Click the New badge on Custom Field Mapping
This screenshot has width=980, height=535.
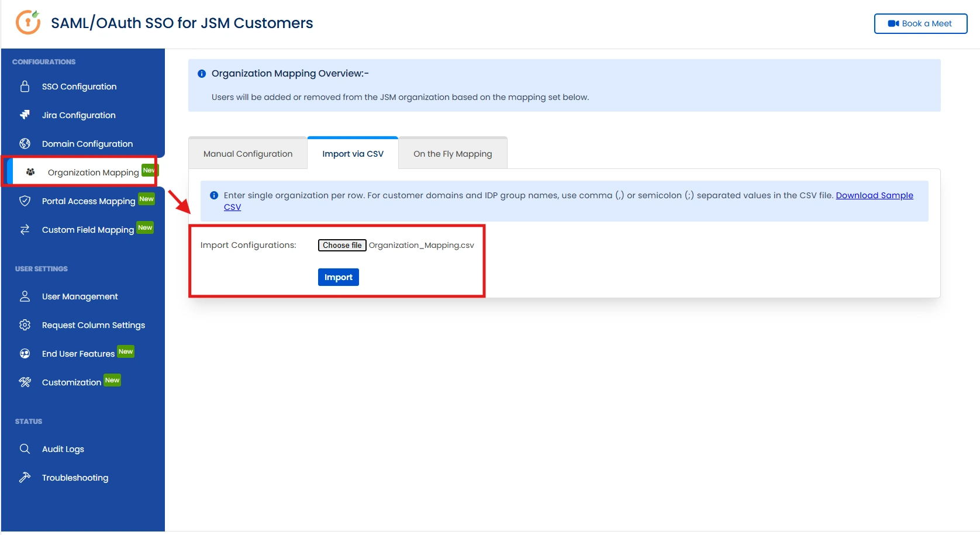(145, 227)
